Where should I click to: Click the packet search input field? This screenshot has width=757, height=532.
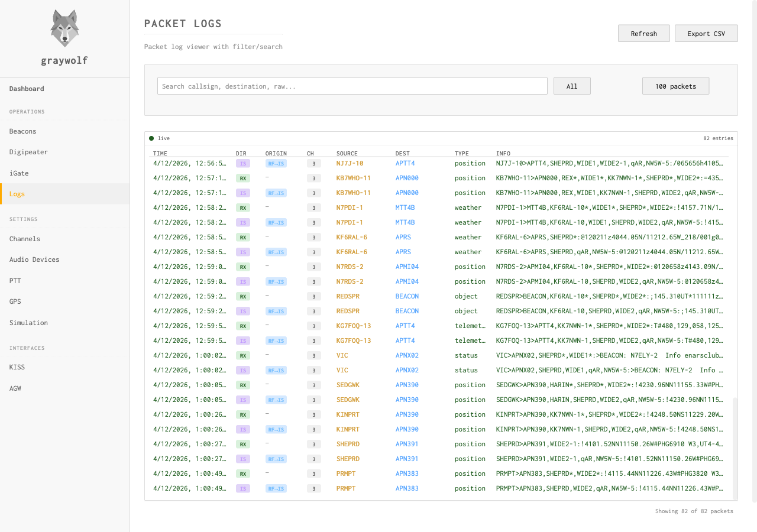click(352, 86)
